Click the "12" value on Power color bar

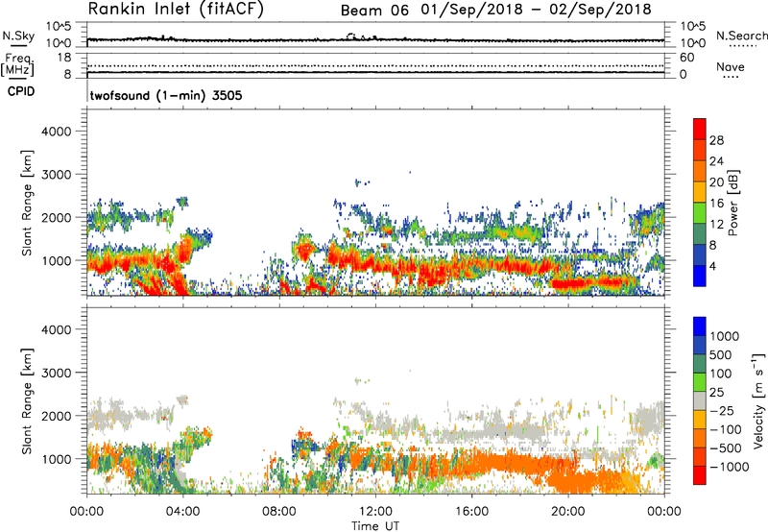click(716, 225)
